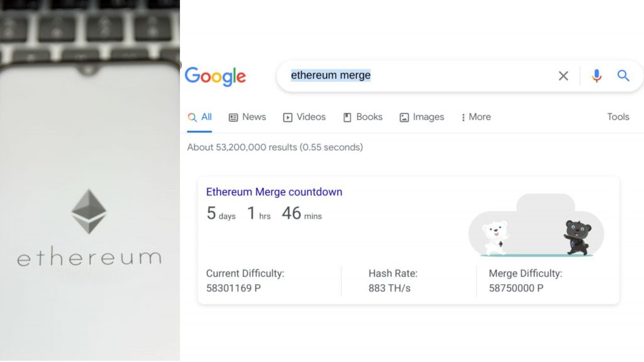The width and height of the screenshot is (644, 362).
Task: Click the Hash Rate 883 TH/s value
Action: pyautogui.click(x=389, y=288)
